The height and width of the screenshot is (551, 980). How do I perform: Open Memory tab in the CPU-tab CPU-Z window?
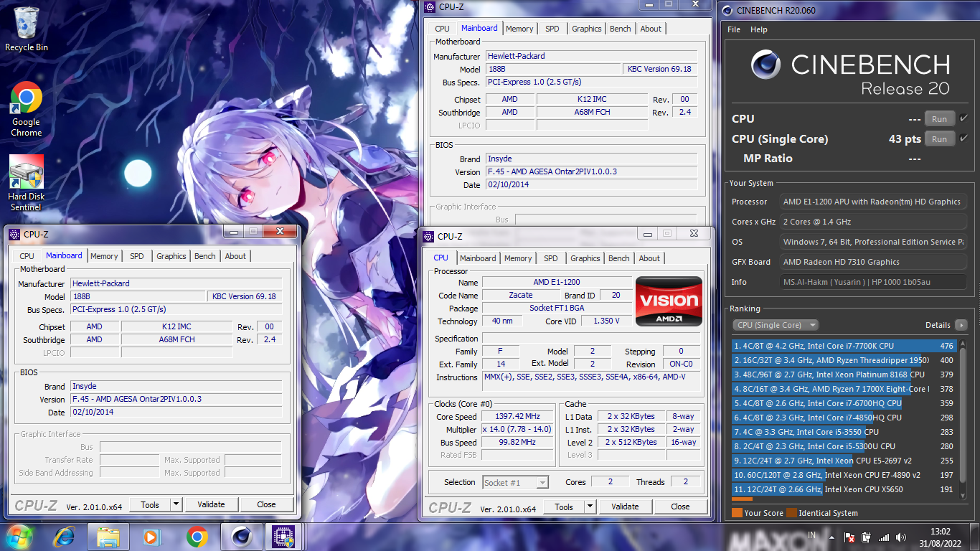[518, 258]
